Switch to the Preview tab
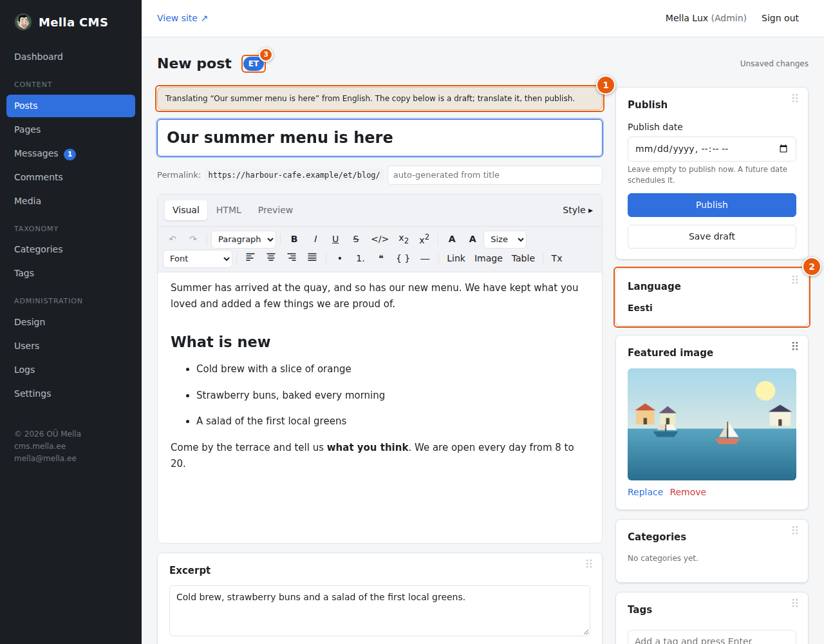Image resolution: width=824 pixels, height=644 pixels. (276, 210)
